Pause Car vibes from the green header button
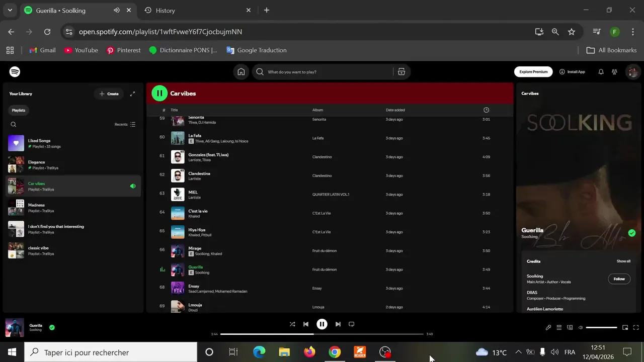644x362 pixels. point(159,93)
